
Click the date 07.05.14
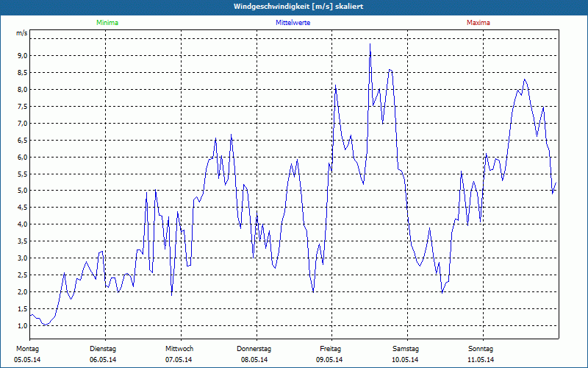(179, 360)
